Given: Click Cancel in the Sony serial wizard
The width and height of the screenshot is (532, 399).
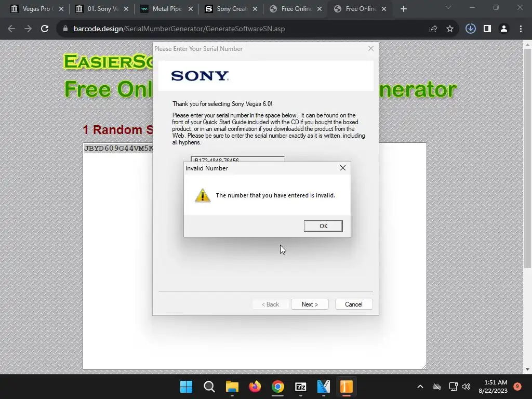Looking at the screenshot, I should click(353, 304).
